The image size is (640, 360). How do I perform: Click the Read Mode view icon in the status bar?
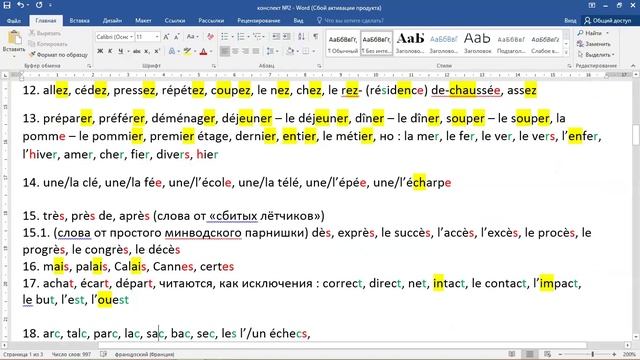point(512,354)
